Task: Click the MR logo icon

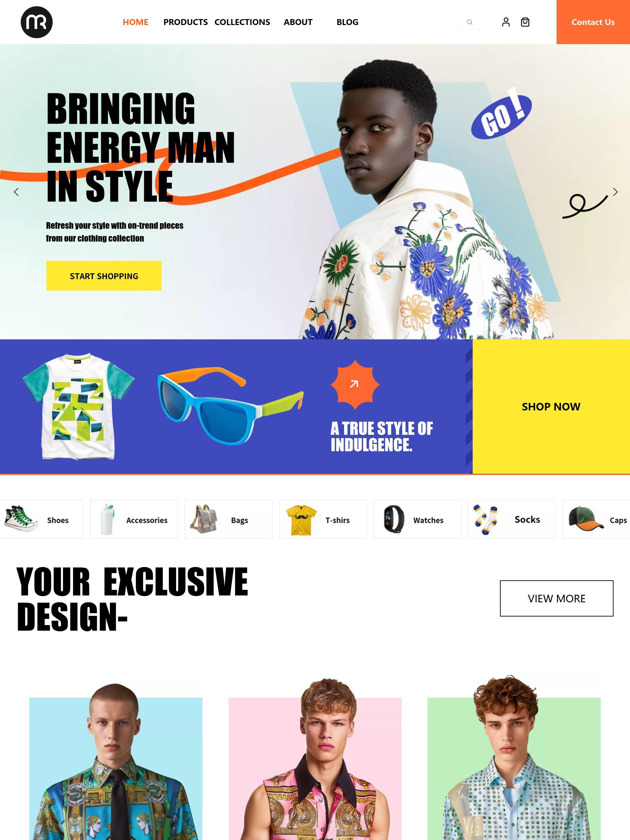Action: coord(37,22)
